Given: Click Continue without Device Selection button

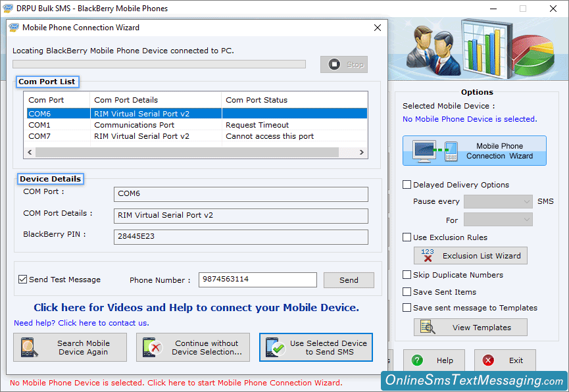Looking at the screenshot, I should (193, 347).
